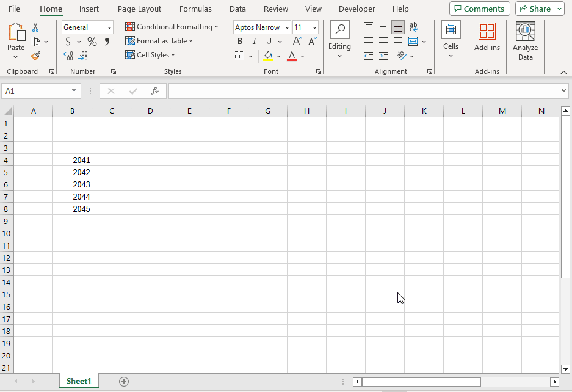Toggle Underline formatting
The image size is (572, 392).
coord(269,42)
